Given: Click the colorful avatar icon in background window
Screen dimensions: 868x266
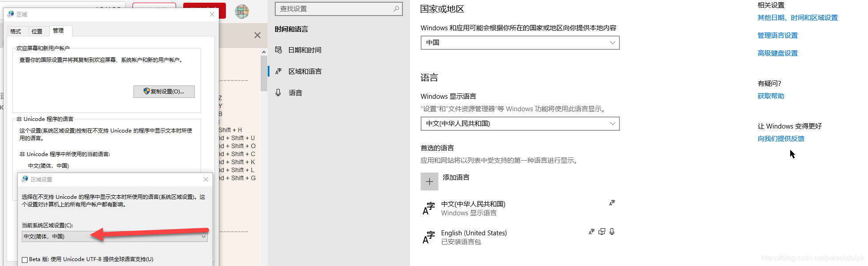Looking at the screenshot, I should [x=242, y=11].
